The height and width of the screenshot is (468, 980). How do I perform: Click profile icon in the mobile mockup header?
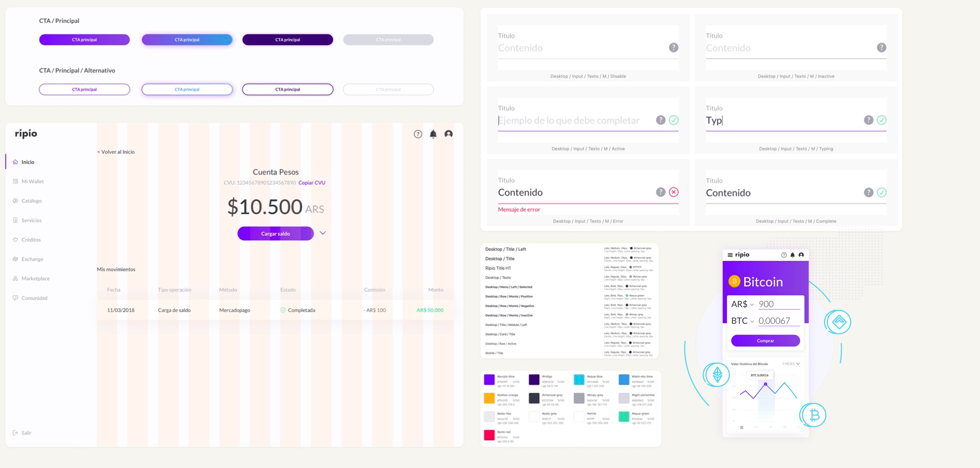point(801,255)
